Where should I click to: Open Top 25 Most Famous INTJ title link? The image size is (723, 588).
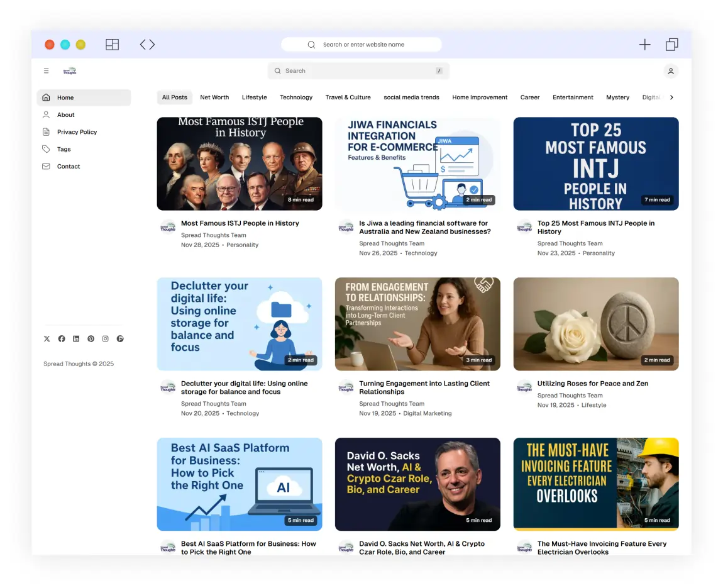(x=596, y=228)
